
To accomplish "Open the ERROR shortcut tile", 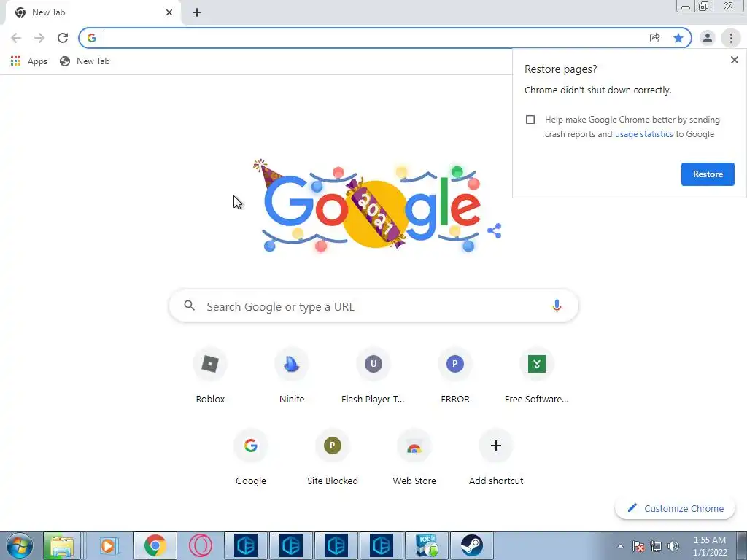I will click(x=455, y=377).
